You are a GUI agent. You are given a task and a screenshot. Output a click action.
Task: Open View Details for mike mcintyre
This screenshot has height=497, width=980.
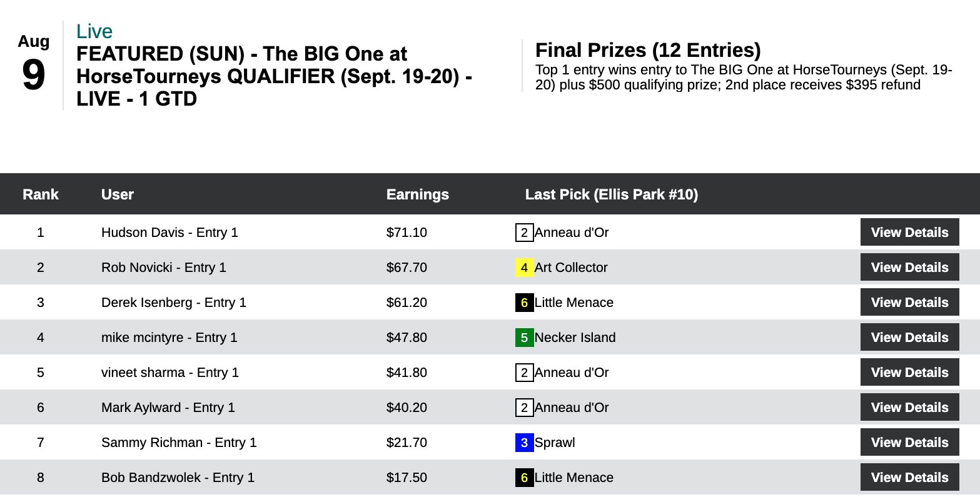pos(909,338)
